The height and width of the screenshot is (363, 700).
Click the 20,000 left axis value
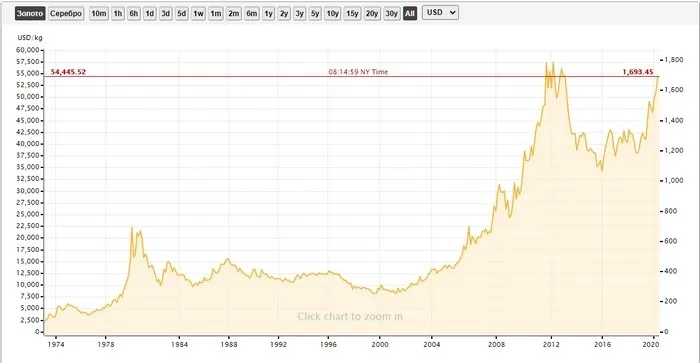click(x=28, y=238)
